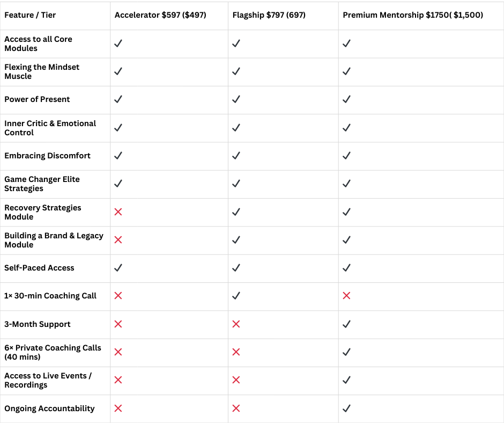Click the Game Changer Elite Strategies row label

click(42, 184)
